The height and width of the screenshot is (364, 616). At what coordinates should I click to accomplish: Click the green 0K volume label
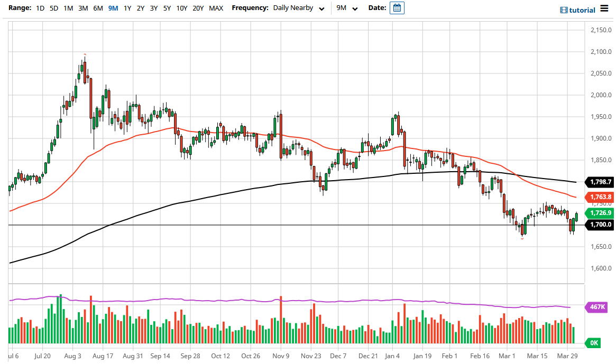[593, 343]
